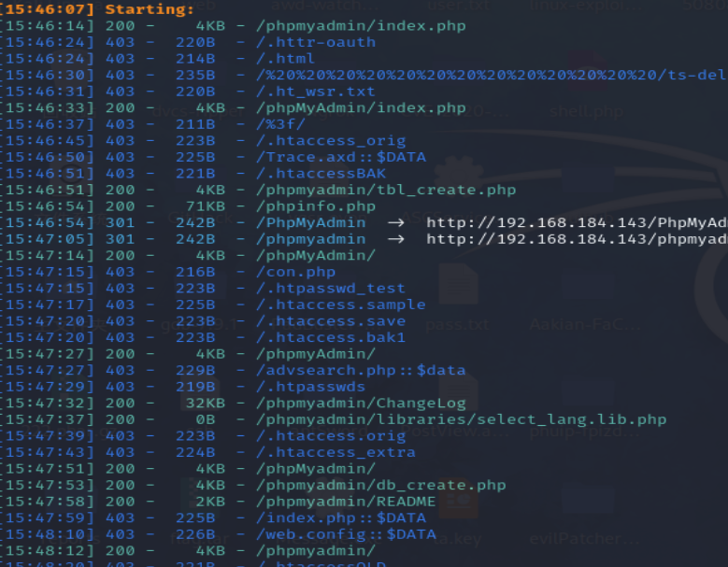728x567 pixels.
Task: Select the /.ht_wsr.txt path
Action: tap(315, 92)
